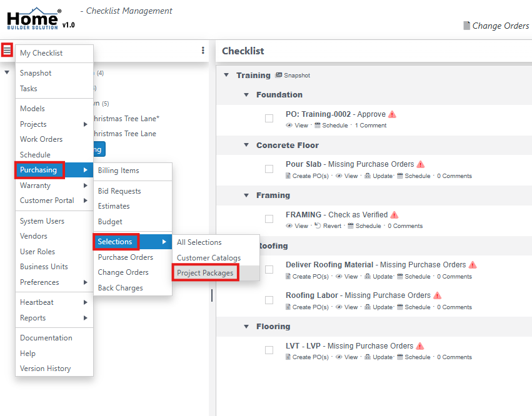Click the eye View icon under Roofing Labor
This screenshot has height=416, width=532.
[x=339, y=307]
